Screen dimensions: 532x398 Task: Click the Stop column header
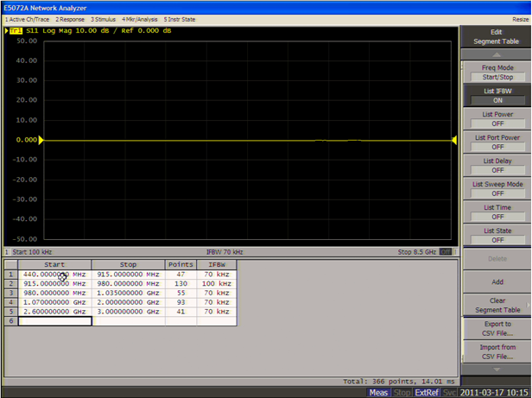pyautogui.click(x=128, y=265)
